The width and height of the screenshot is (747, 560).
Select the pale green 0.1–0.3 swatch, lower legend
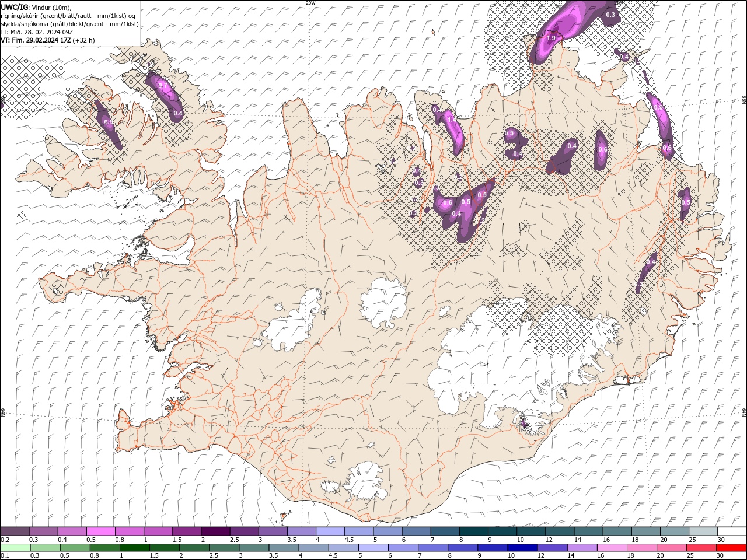15,548
